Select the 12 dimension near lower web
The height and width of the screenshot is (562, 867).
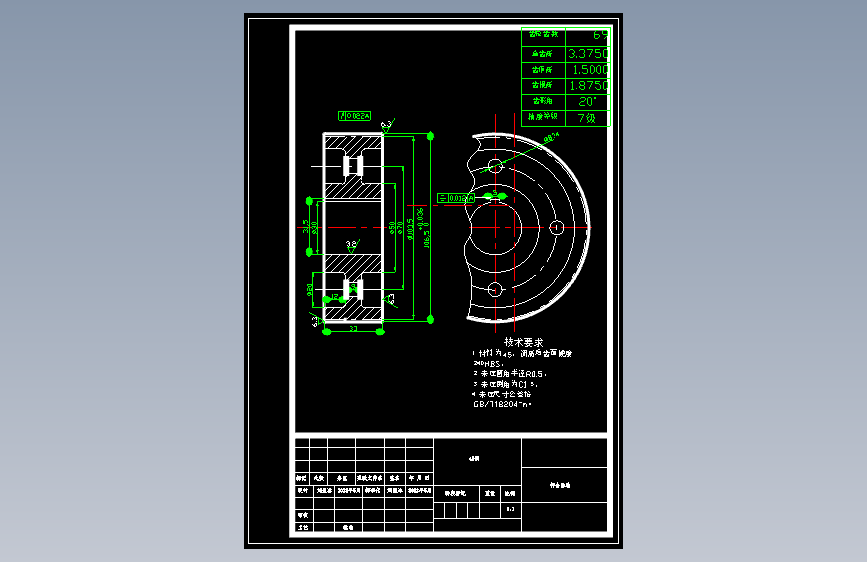[x=335, y=297]
